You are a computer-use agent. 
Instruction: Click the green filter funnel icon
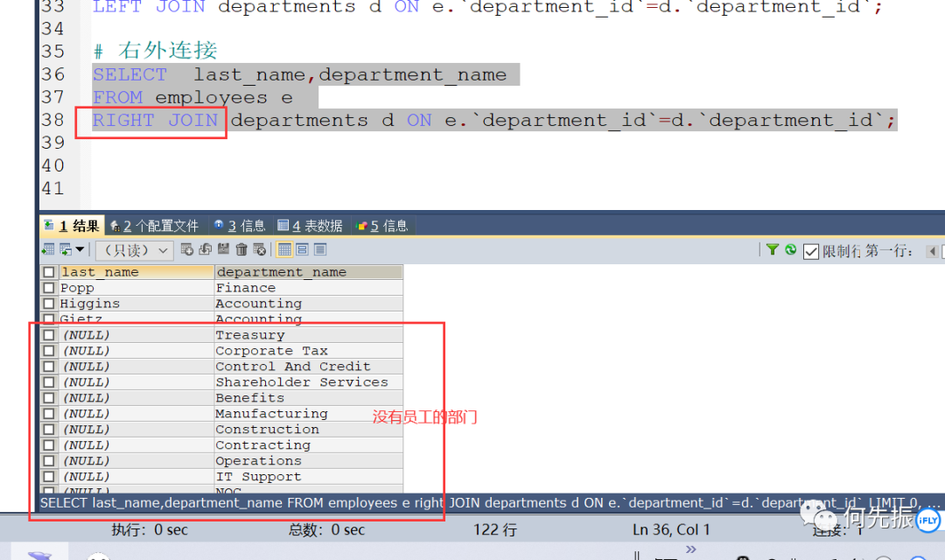772,249
